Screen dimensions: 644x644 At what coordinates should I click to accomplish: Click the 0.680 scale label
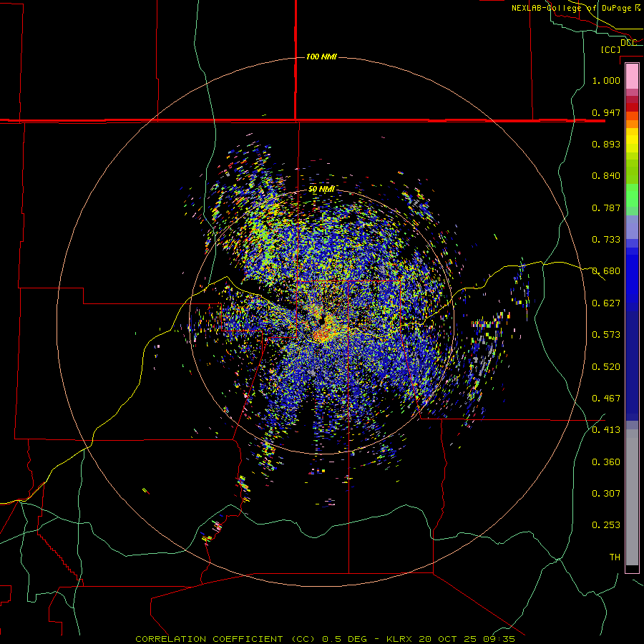pyautogui.click(x=606, y=271)
